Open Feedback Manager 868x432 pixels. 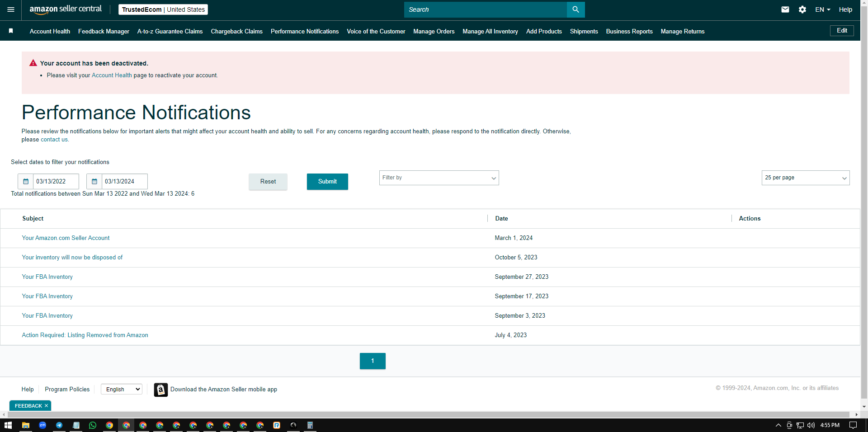[x=104, y=31]
